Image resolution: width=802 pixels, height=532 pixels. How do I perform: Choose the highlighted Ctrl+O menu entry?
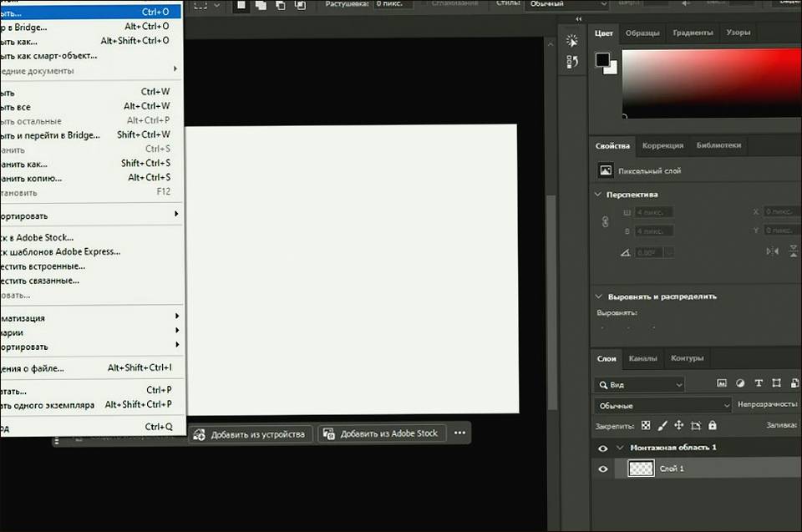pos(91,12)
